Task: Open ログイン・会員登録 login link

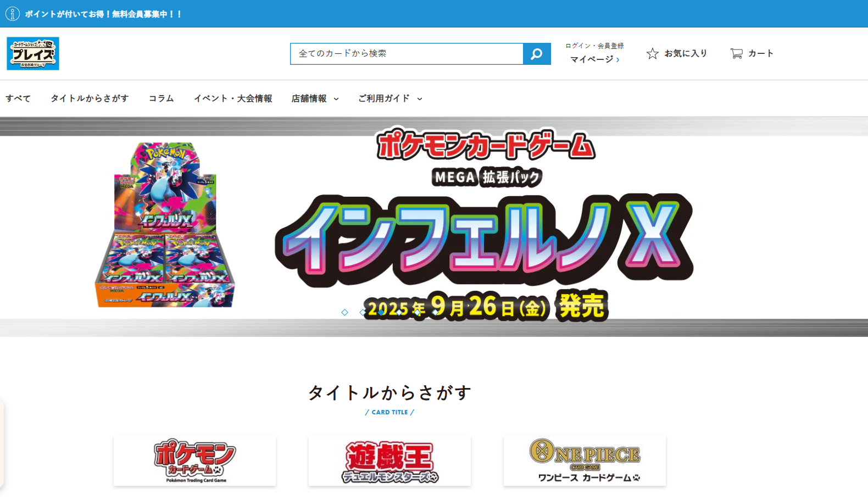Action: pyautogui.click(x=595, y=46)
